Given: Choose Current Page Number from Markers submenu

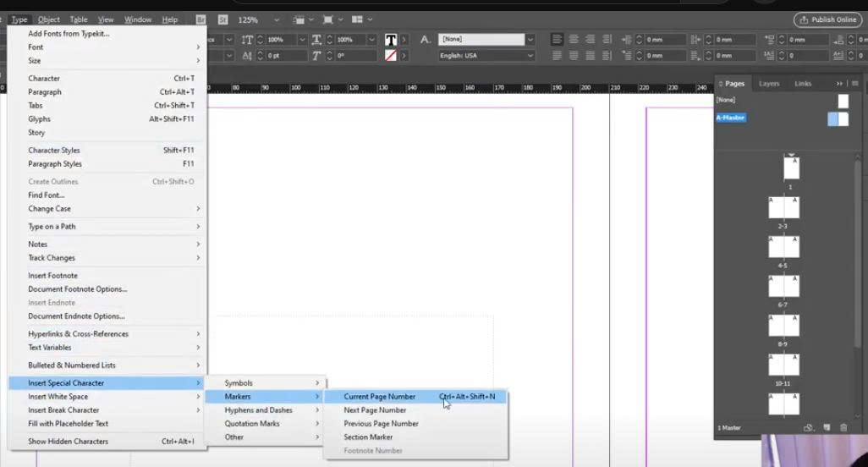Looking at the screenshot, I should (415, 397).
